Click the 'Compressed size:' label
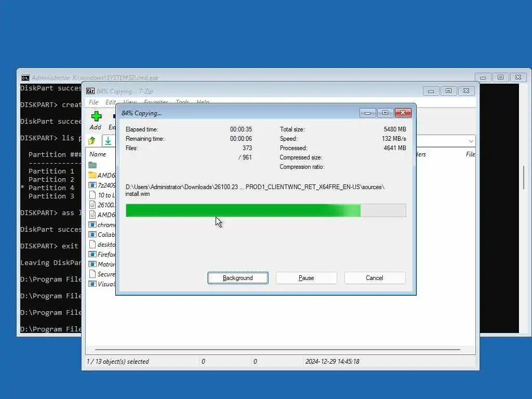Image resolution: width=532 pixels, height=399 pixels. pyautogui.click(x=301, y=157)
